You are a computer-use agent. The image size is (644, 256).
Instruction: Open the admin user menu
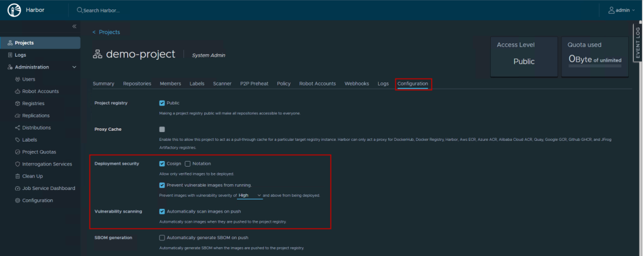click(x=621, y=10)
